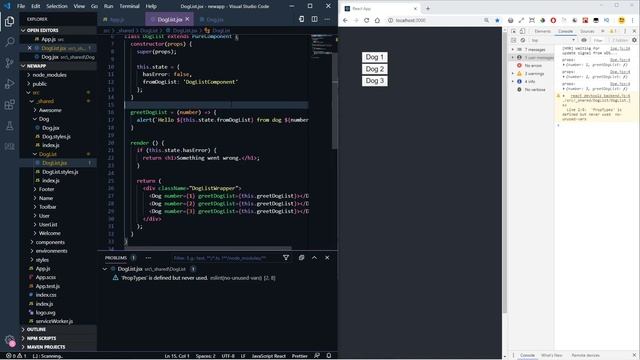Switch to the Elements tab in DevTools

pyautogui.click(x=542, y=31)
